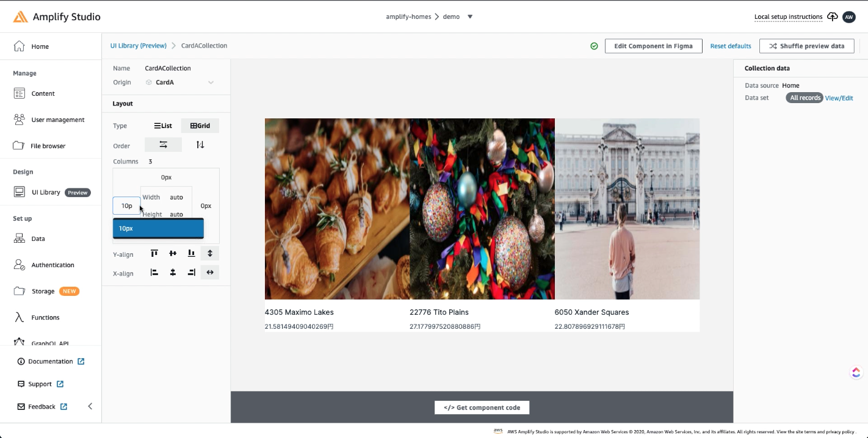This screenshot has width=868, height=438.
Task: Open the Support link
Action: click(40, 384)
